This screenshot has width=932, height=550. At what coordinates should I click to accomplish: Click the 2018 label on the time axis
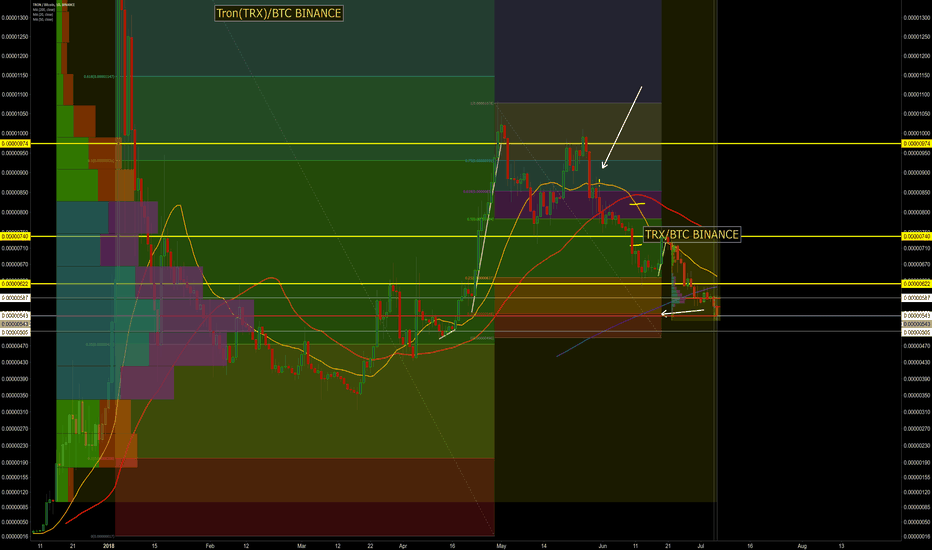coord(109,545)
